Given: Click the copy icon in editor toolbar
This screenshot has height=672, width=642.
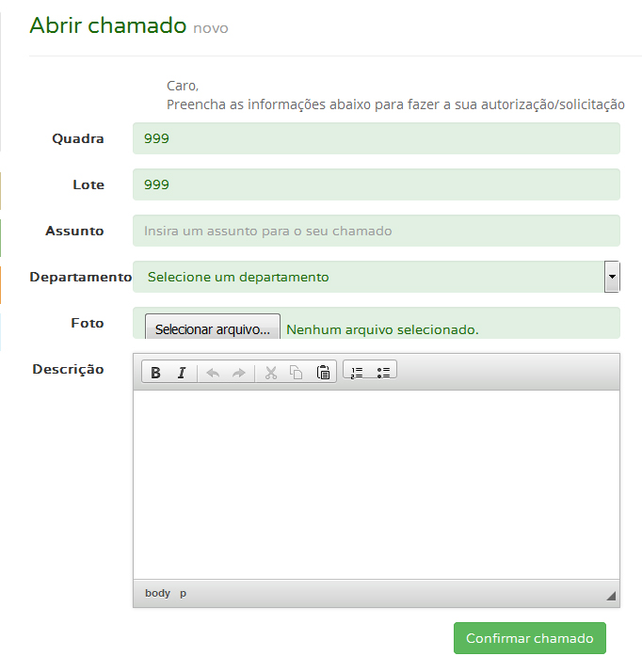Looking at the screenshot, I should (x=297, y=373).
